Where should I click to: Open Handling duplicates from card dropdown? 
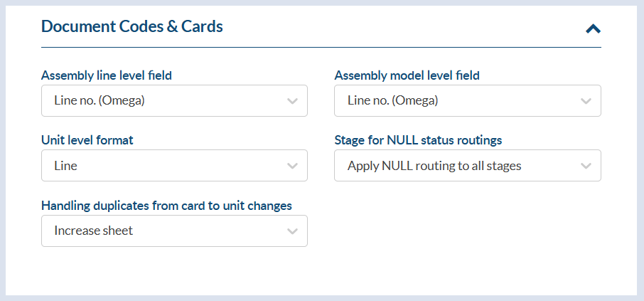click(x=174, y=231)
